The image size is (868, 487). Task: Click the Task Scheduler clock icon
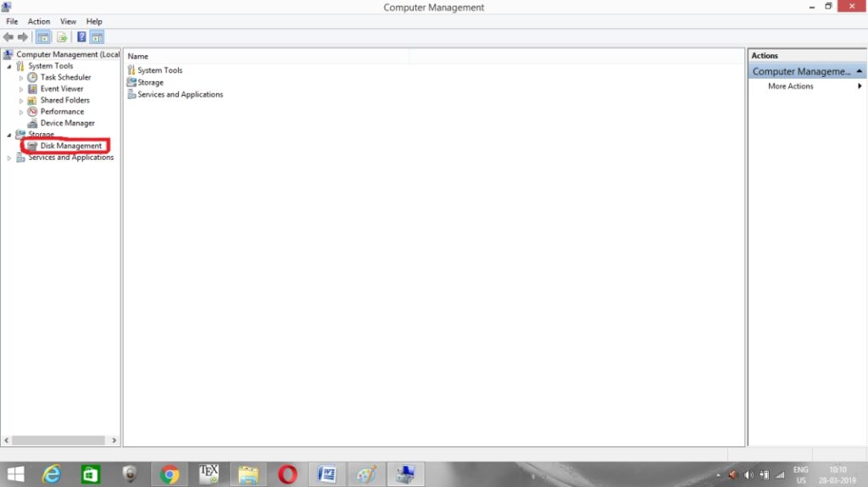pyautogui.click(x=33, y=77)
